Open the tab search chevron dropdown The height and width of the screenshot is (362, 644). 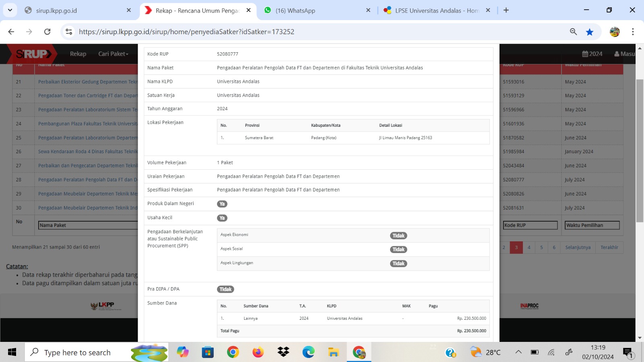click(x=10, y=10)
